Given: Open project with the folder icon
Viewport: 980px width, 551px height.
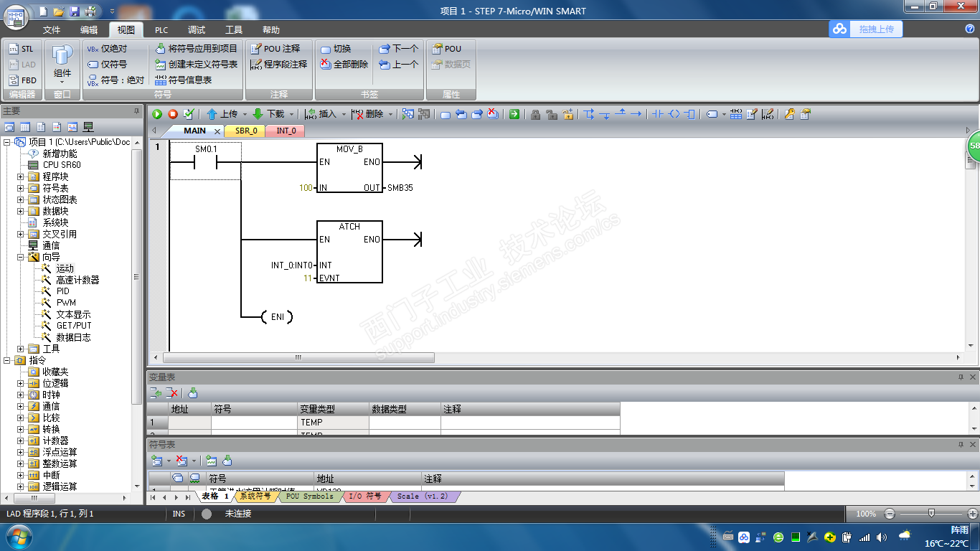Looking at the screenshot, I should tap(59, 11).
